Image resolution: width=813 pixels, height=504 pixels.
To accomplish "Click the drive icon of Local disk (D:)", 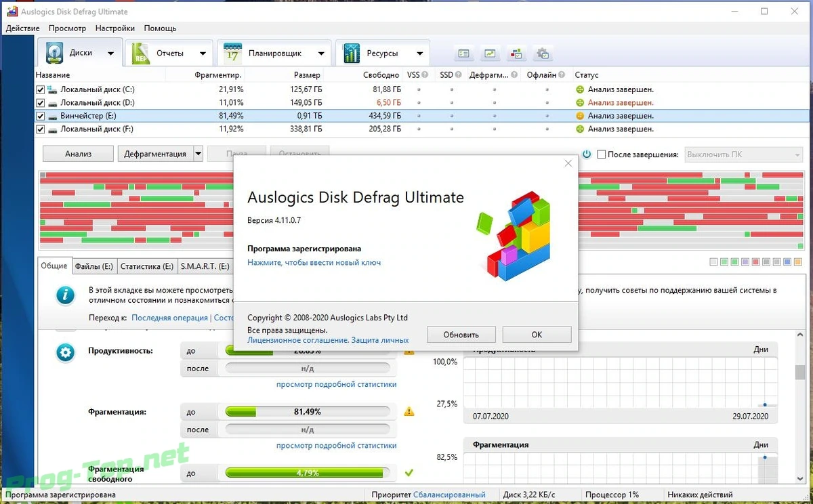I will 52,103.
